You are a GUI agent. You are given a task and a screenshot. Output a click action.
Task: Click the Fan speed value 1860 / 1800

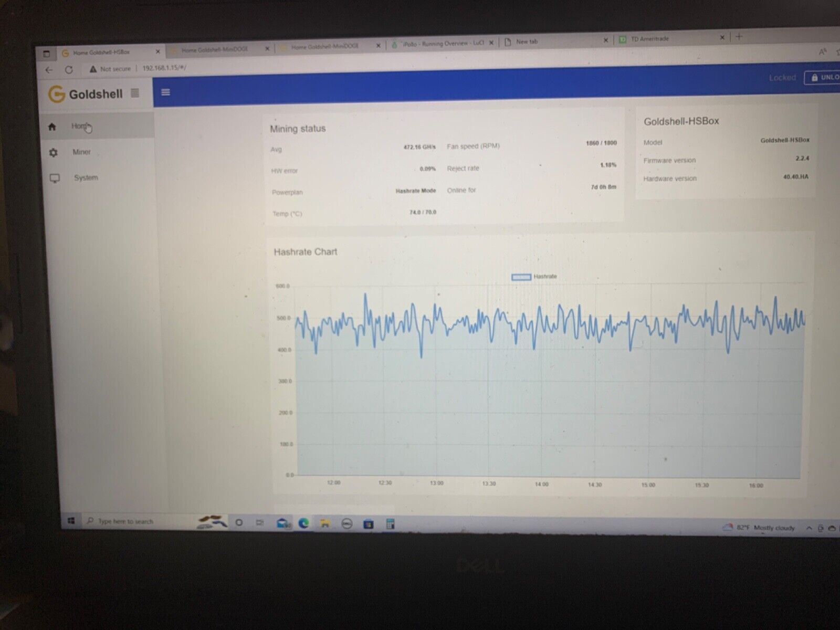[x=601, y=143]
